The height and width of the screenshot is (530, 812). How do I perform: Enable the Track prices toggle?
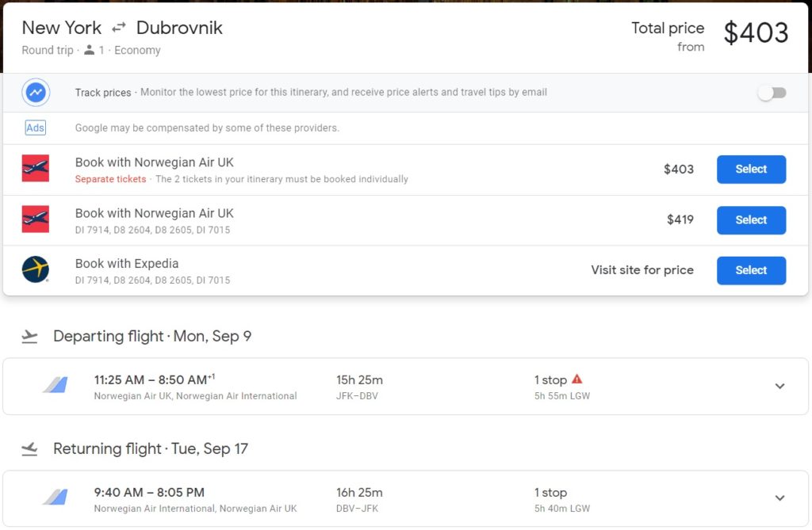(772, 93)
